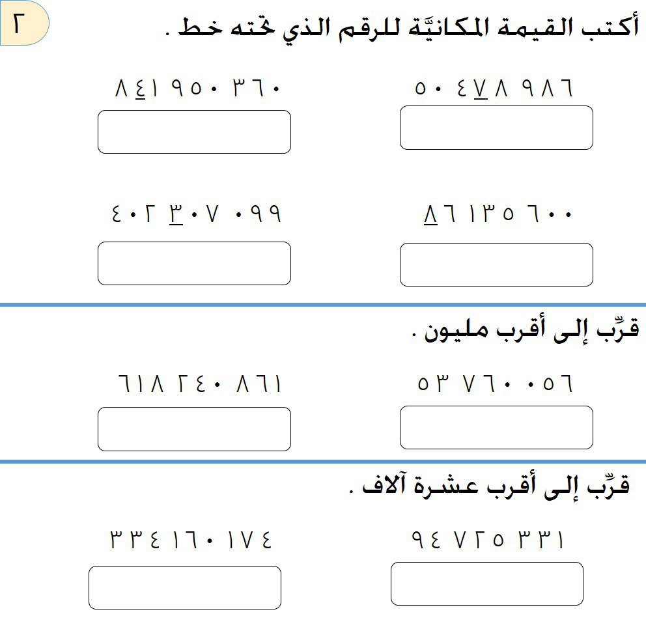Screen dimensions: 646x644
Task: Click the underlined digit ٤ in ٨٤١٩٥٠٣٦٠
Action: [139, 89]
